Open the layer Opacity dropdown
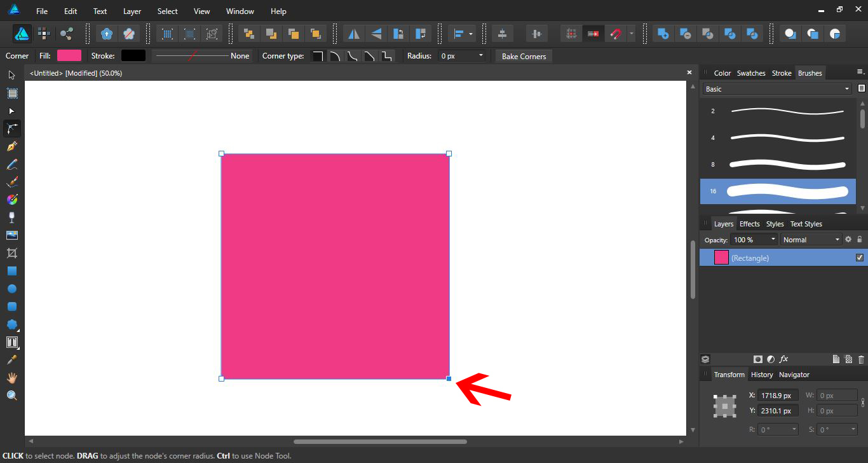The width and height of the screenshot is (868, 463). click(x=773, y=240)
